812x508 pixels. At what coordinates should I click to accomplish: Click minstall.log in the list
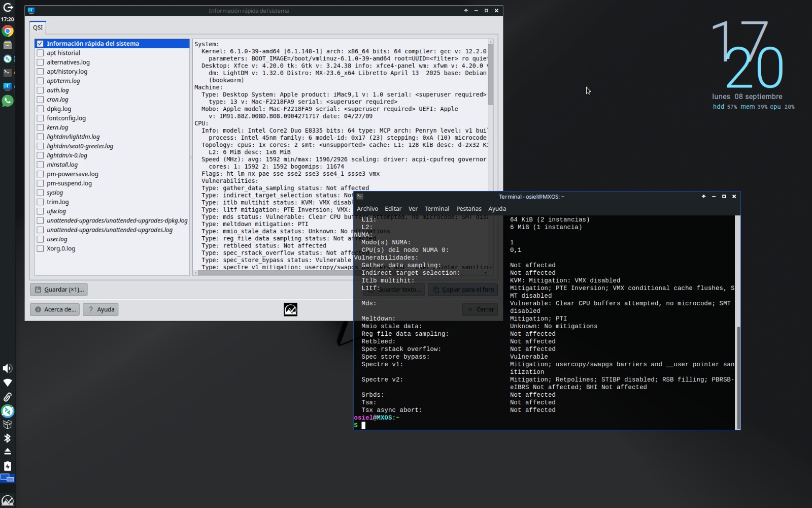(x=62, y=165)
